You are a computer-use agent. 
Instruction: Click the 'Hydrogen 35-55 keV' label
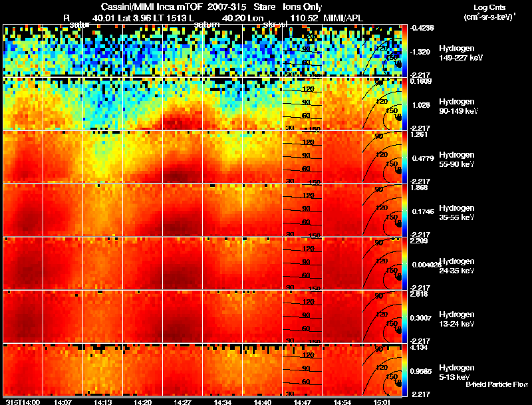457,213
